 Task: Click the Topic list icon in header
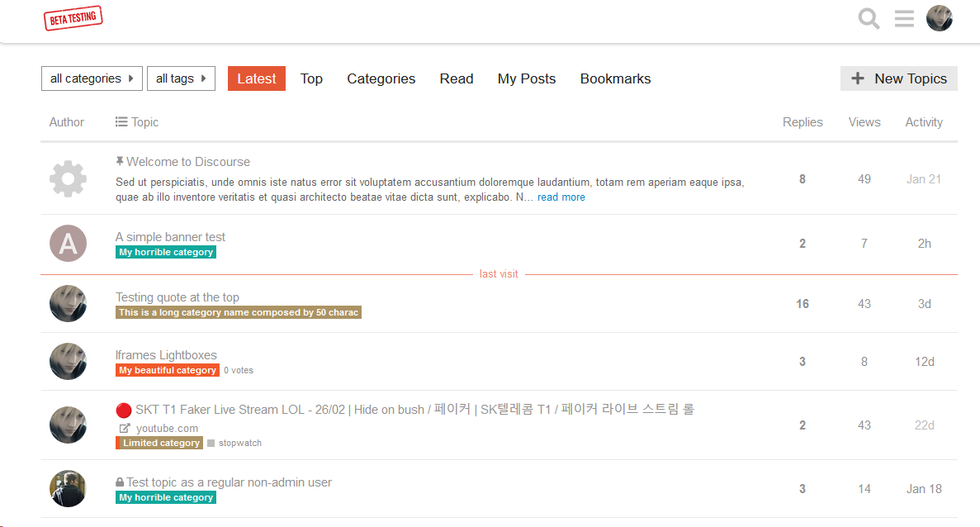pos(121,122)
